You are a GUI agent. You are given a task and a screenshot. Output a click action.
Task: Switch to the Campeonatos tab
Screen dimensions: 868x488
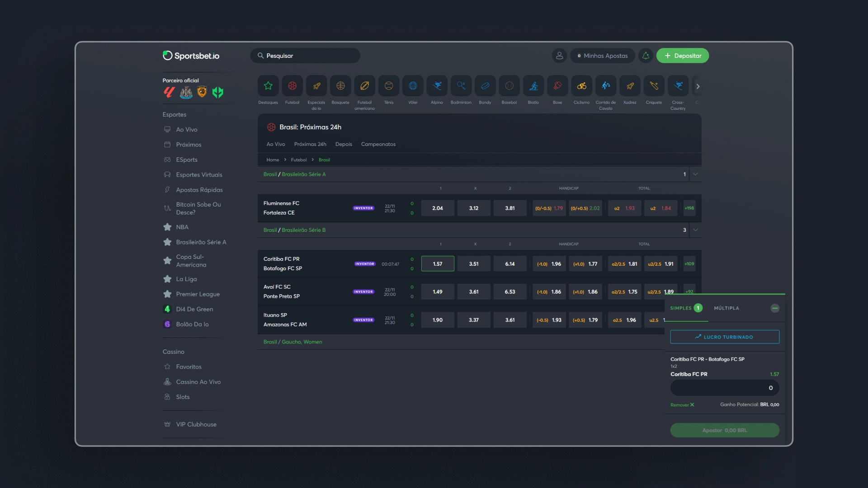pos(378,144)
